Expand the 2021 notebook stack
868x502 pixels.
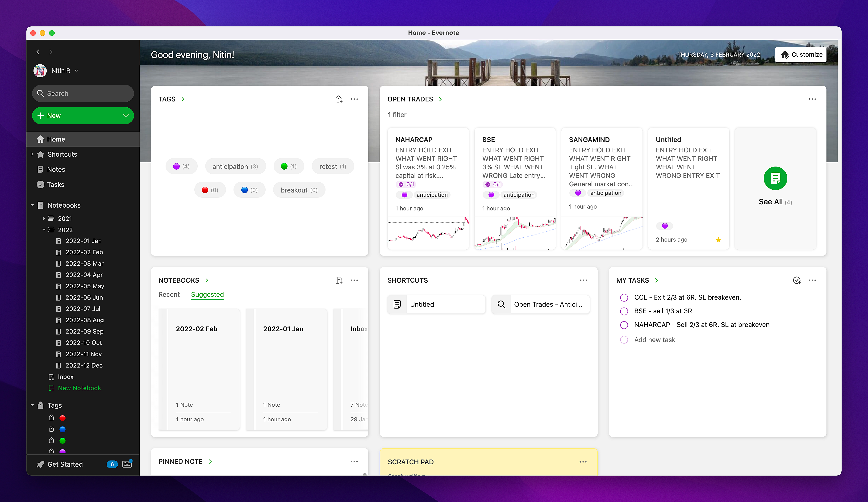point(44,218)
